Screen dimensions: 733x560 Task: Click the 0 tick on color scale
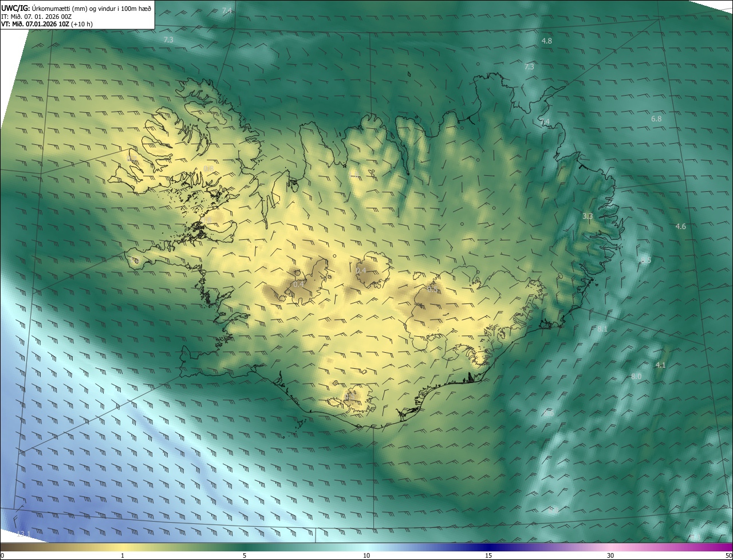click(2, 555)
